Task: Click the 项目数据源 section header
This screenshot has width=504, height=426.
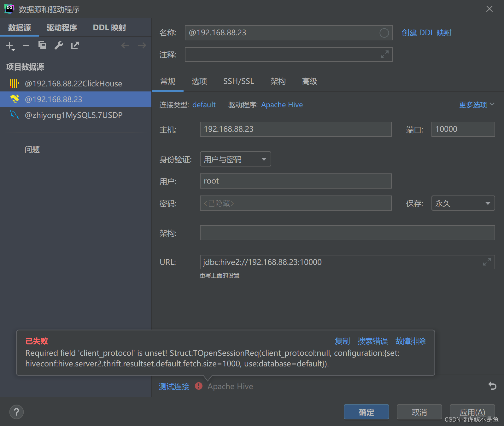Action: [25, 67]
